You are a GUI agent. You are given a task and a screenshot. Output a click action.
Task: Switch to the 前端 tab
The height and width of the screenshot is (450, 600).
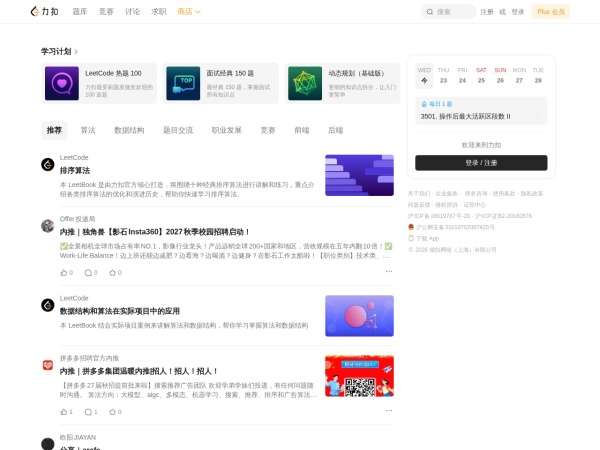(x=302, y=130)
